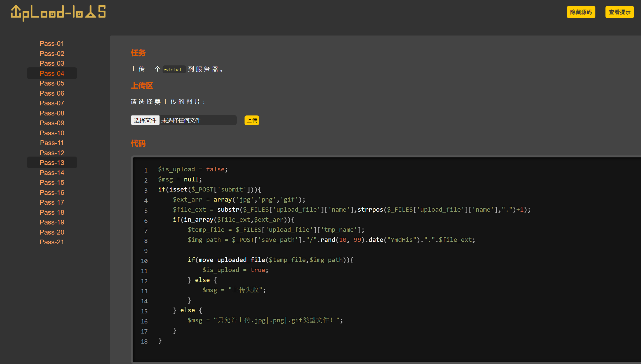Screen dimensions: 641x364
Task: Click the 选择文件 choose-file button
Action: (145, 120)
